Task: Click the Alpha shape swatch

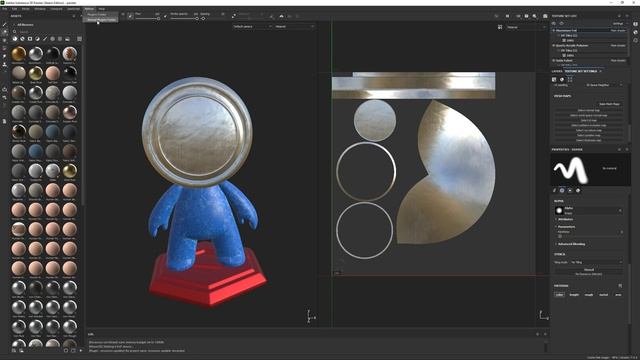Action: pyautogui.click(x=559, y=211)
